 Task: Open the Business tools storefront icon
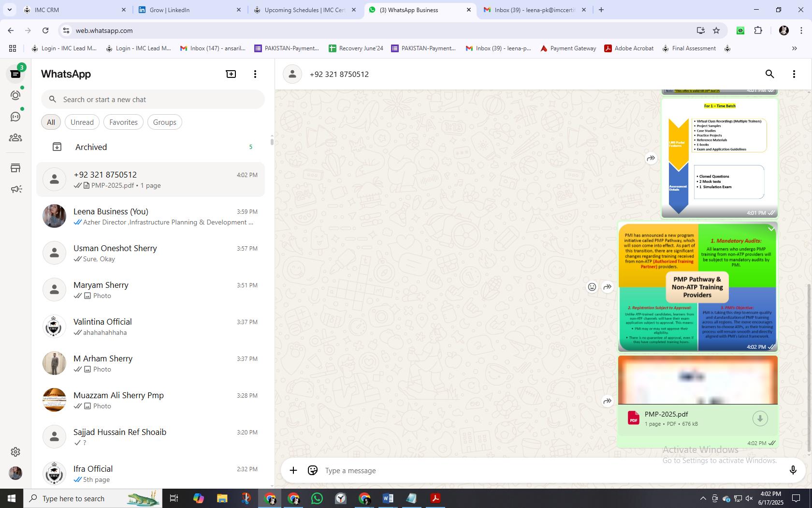15,168
